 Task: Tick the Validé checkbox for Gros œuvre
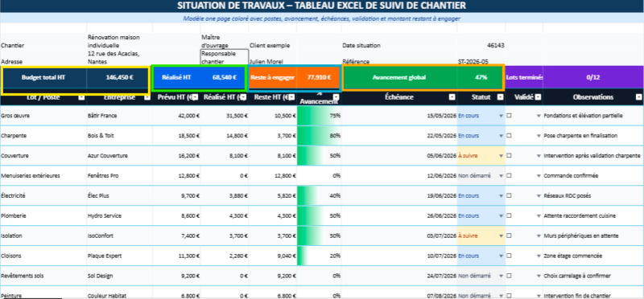pos(510,116)
